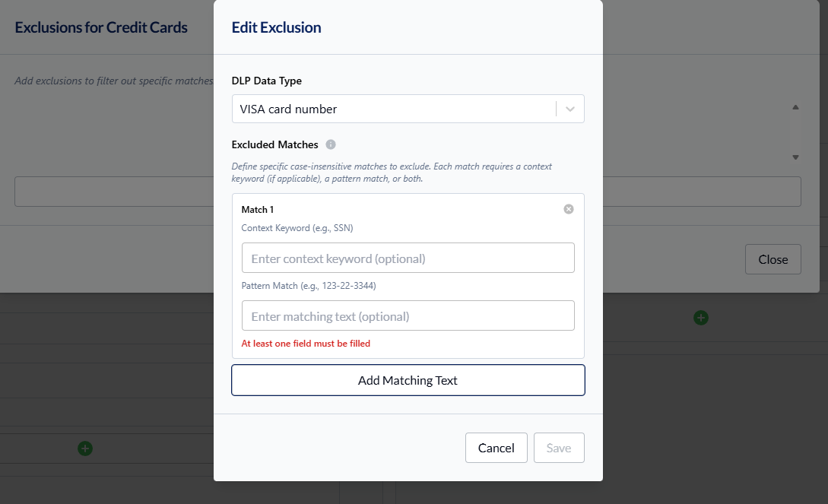Click the Exclusions for Credit Cards heading
The height and width of the screenshot is (504, 828).
pos(101,27)
